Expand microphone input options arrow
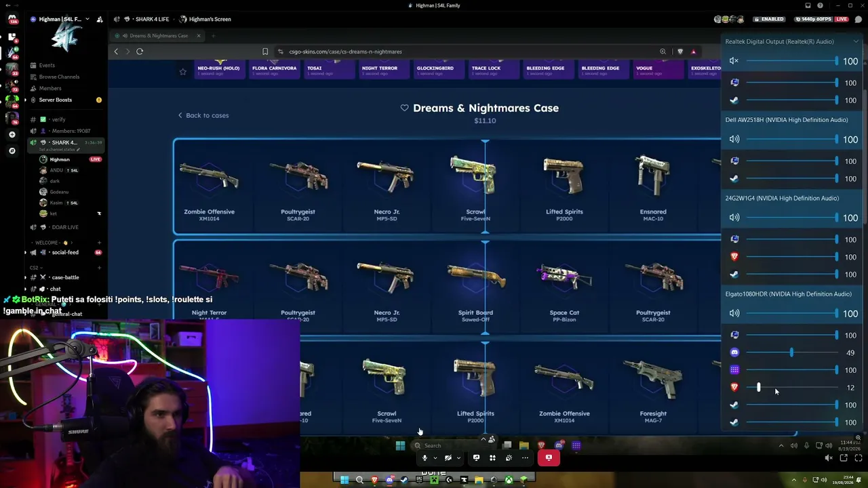This screenshot has width=868, height=488. [x=435, y=458]
